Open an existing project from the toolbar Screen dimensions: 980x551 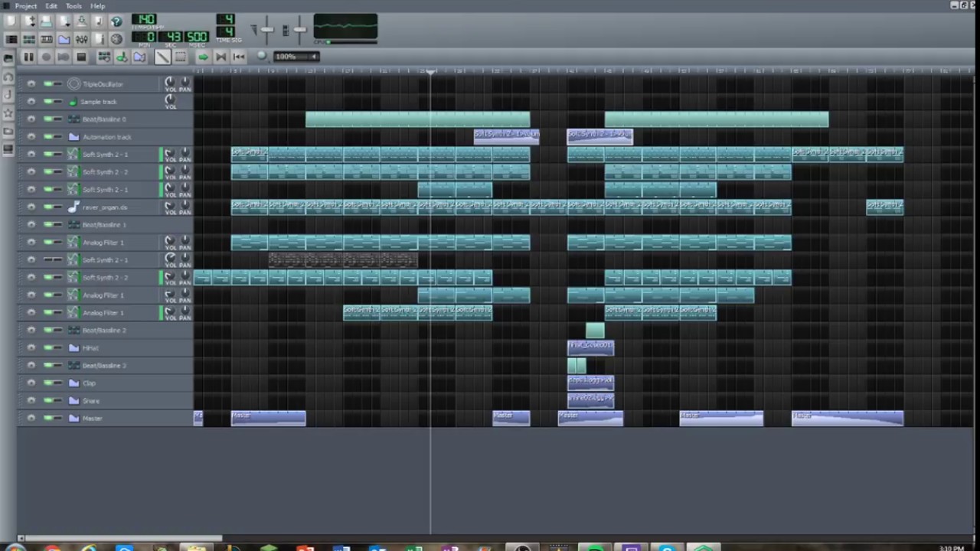47,21
